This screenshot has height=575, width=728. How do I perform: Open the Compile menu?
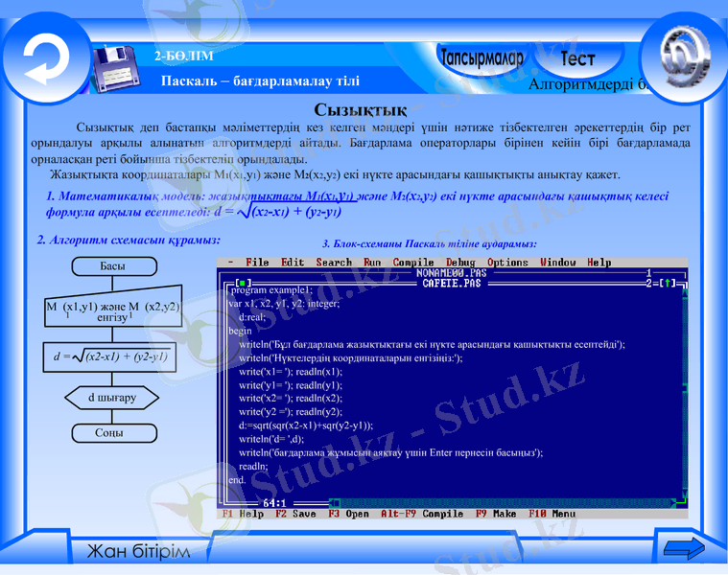(413, 263)
